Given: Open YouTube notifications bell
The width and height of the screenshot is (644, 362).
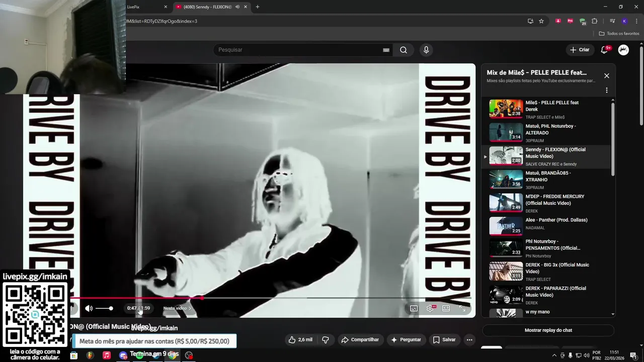Looking at the screenshot, I should coord(605,50).
